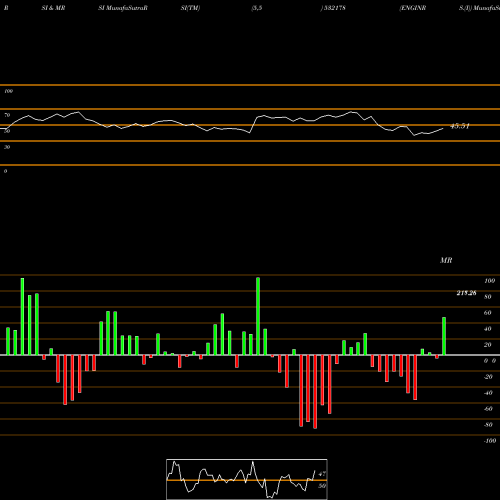The height and width of the screenshot is (500, 500).
Task: Click the 60 label on the MR axis
Action: click(488, 313)
